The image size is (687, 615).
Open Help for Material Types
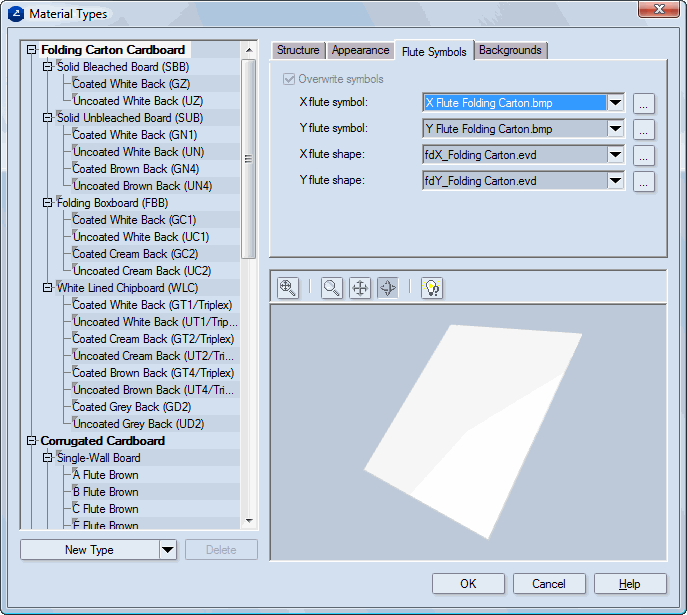click(x=630, y=583)
